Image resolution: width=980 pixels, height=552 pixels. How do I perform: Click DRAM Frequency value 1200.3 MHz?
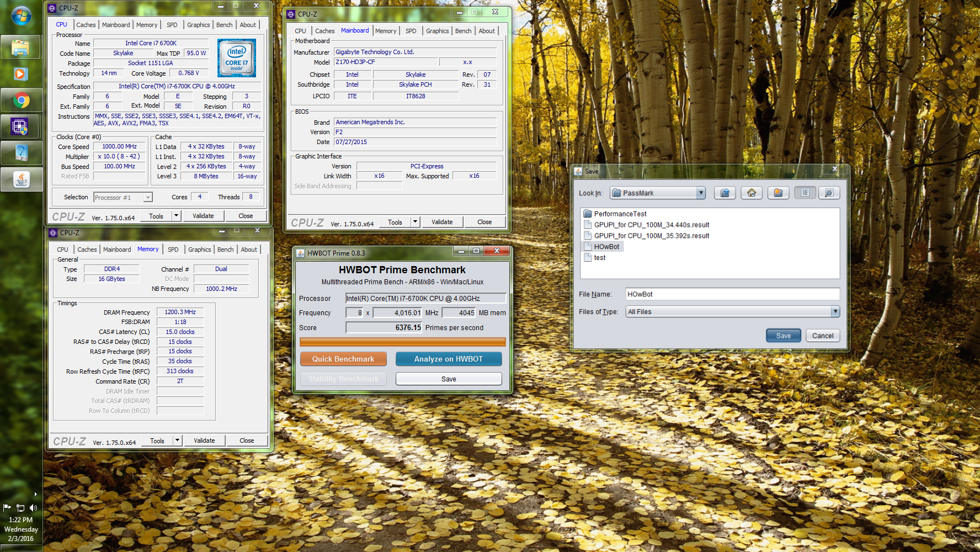coord(180,312)
